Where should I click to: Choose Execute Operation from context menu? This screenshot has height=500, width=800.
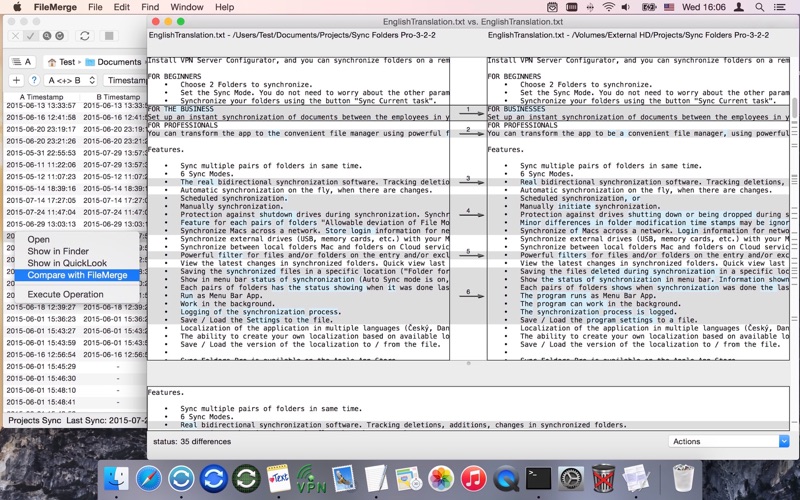[65, 294]
